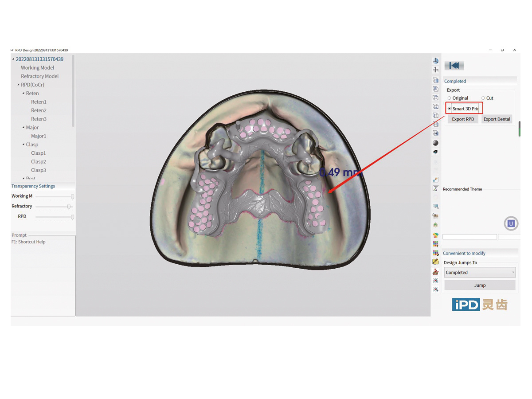Viewport: 532px width, 399px height.
Task: Collapse the Clasp tree group
Action: pyautogui.click(x=23, y=145)
